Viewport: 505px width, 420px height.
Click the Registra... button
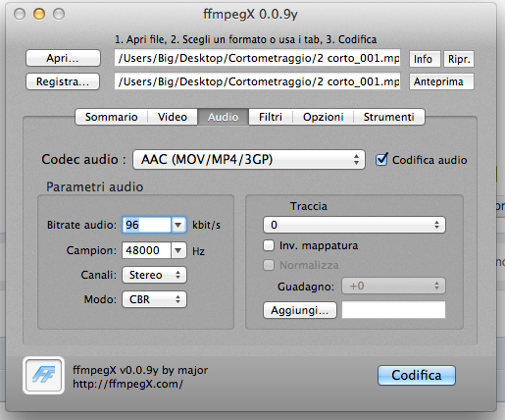point(63,81)
